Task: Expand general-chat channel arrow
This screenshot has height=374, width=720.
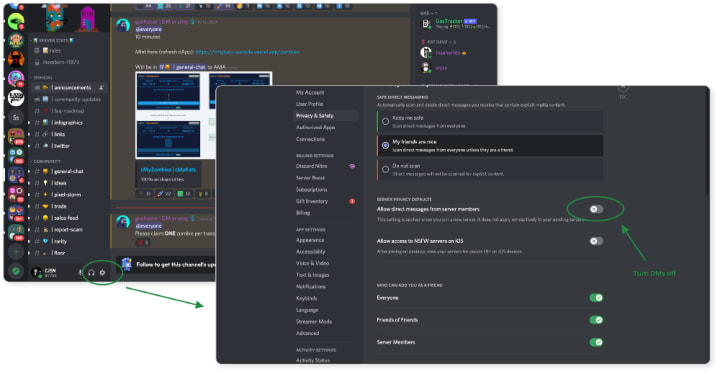Action: coord(29,171)
